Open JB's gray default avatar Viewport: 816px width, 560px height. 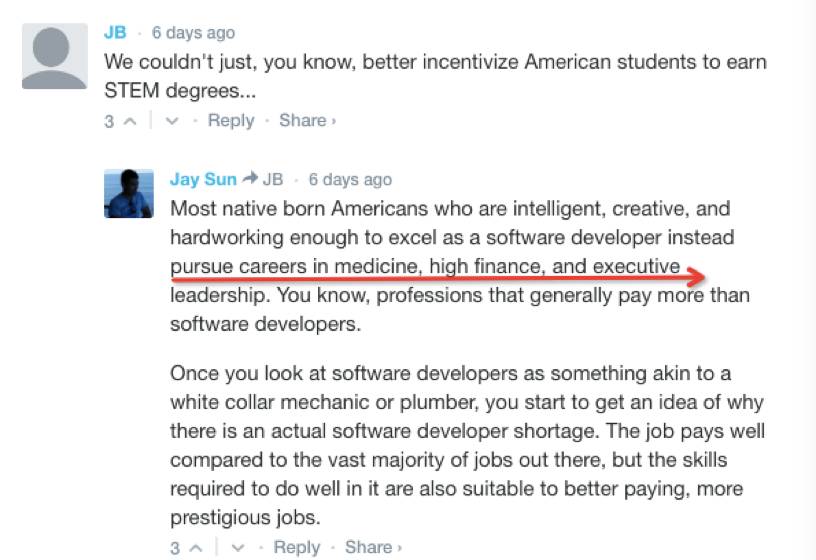click(x=53, y=57)
